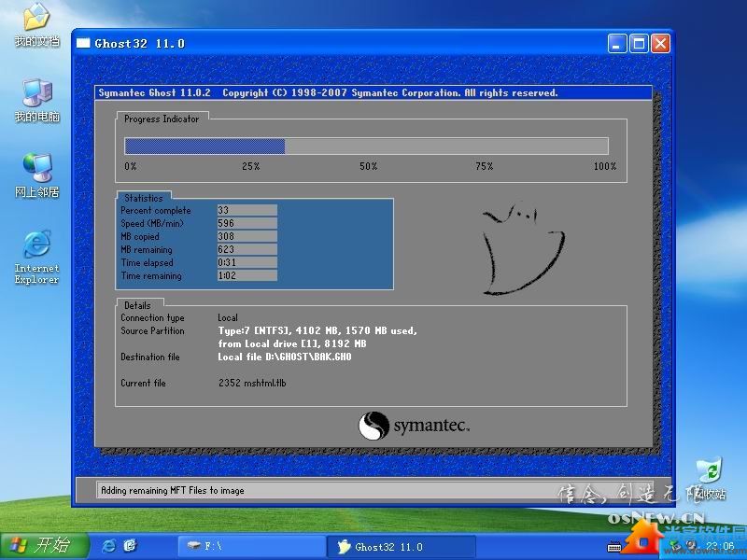Click destination file D:\GHOST\BAK.GHO
747x560 pixels.
pyautogui.click(x=285, y=357)
